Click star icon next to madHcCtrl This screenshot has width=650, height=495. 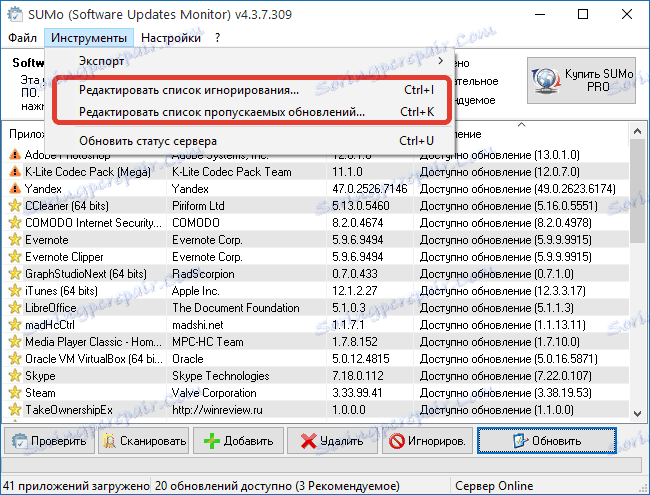tap(15, 325)
